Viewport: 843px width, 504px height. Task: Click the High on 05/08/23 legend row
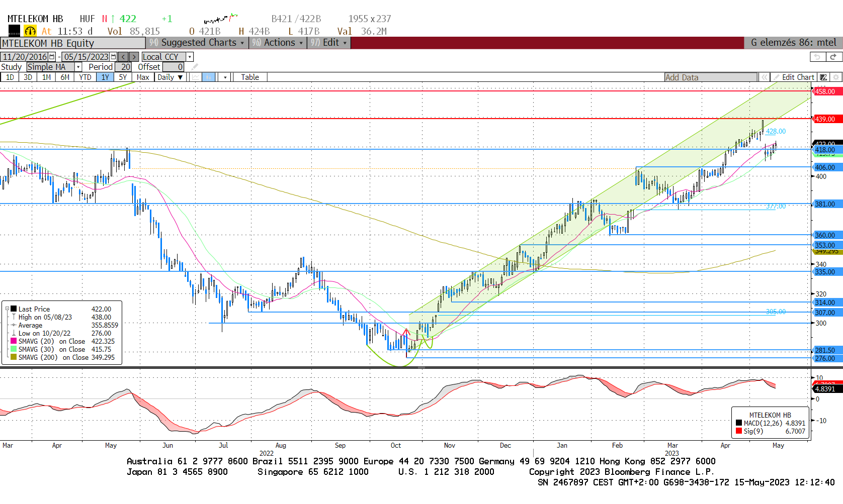[65, 317]
